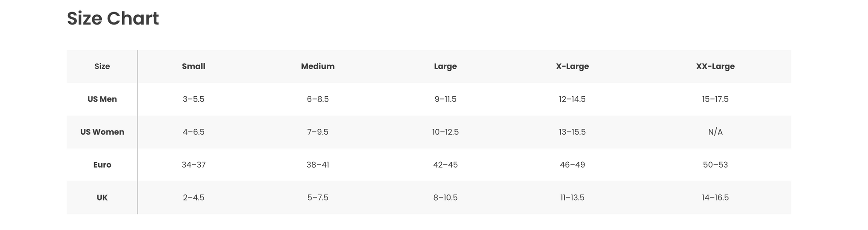Select the Euro Large value 42–45

(445, 165)
